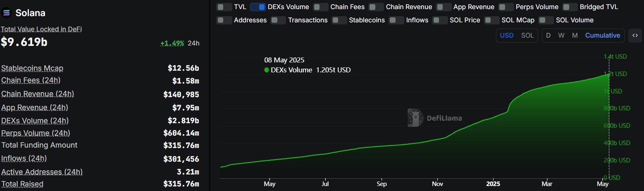Click the Solana logo icon
This screenshot has height=191, width=644.
click(x=6, y=13)
